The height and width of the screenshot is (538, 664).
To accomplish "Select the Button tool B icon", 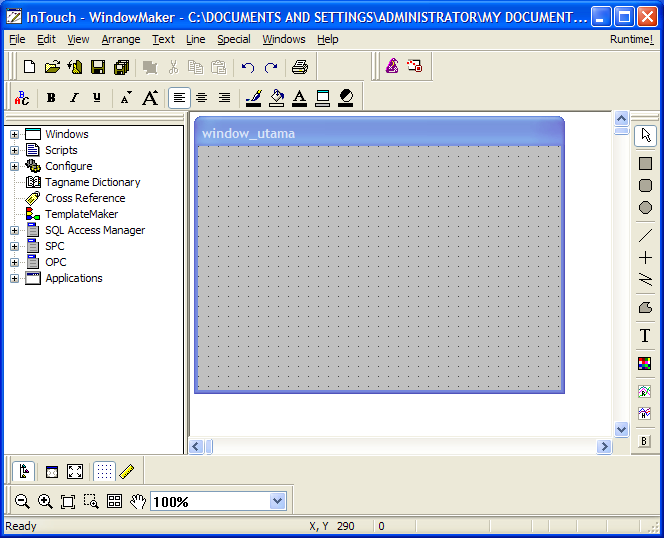I will (x=644, y=441).
